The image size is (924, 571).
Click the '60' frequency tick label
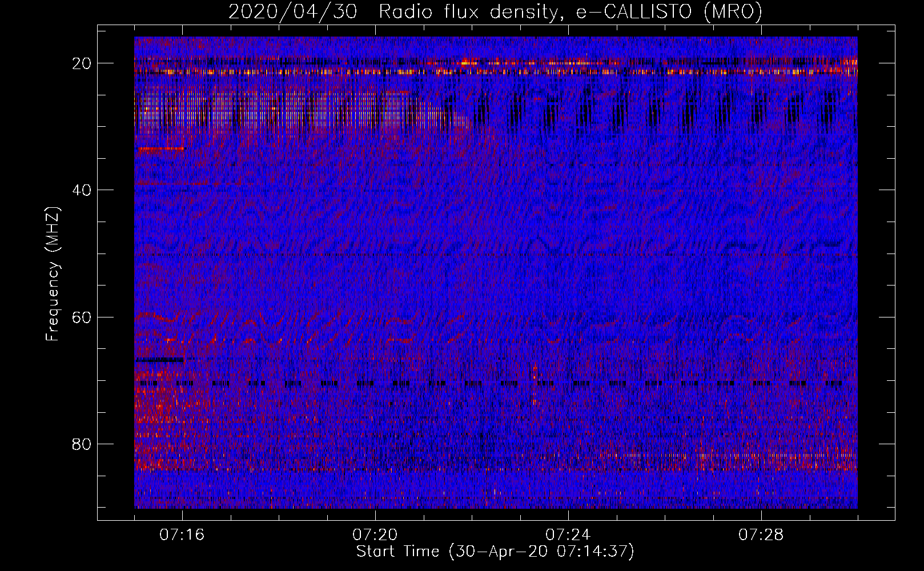[82, 317]
